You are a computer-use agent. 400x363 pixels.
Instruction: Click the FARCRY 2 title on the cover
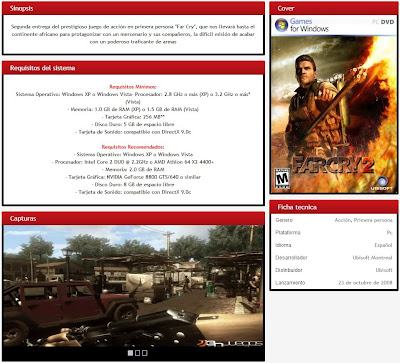click(x=332, y=165)
